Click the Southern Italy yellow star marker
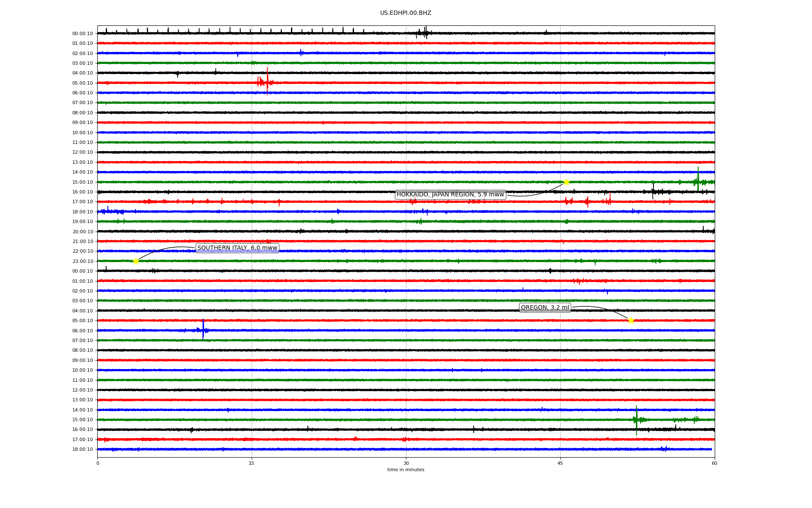This screenshot has height=508, width=812. [x=136, y=261]
